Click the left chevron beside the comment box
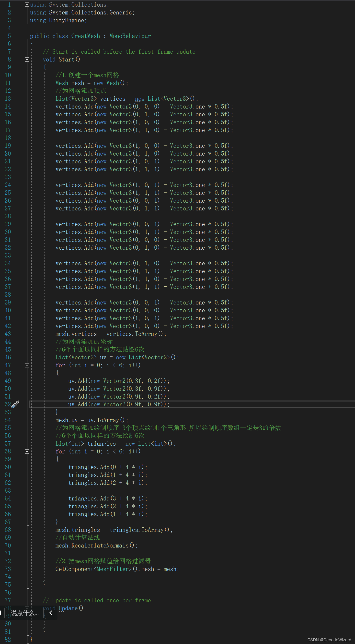Image resolution: width=355 pixels, height=644 pixels. (51, 613)
